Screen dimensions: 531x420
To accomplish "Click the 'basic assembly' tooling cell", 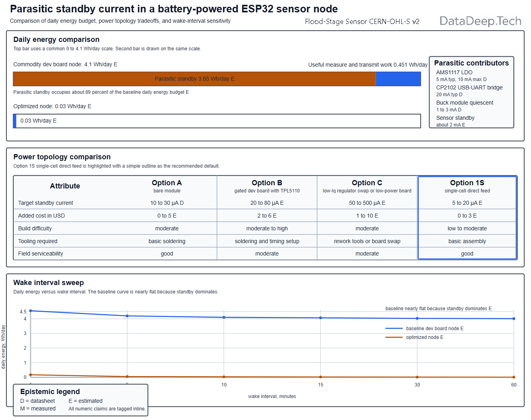I will [467, 241].
